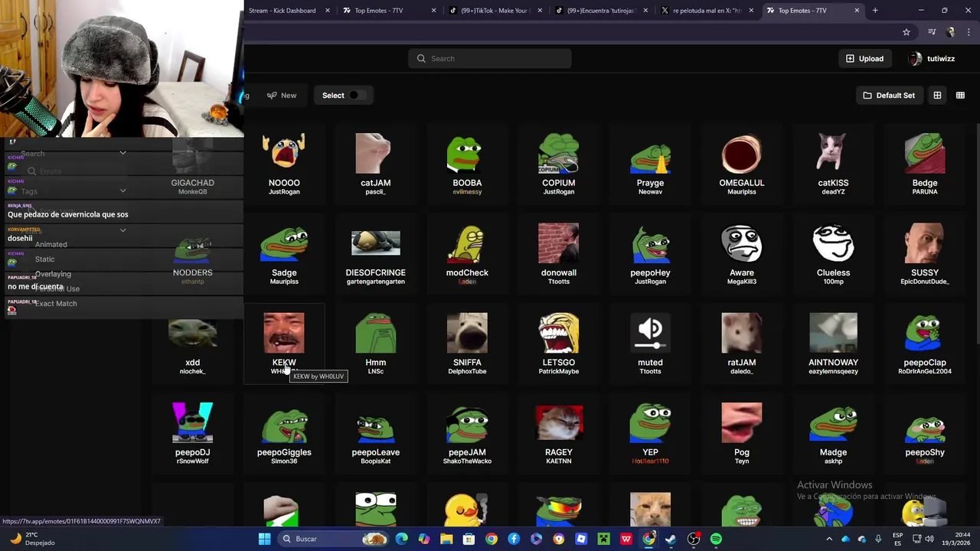Open the peepoDJ emote card
The image size is (980, 551).
coord(192,433)
